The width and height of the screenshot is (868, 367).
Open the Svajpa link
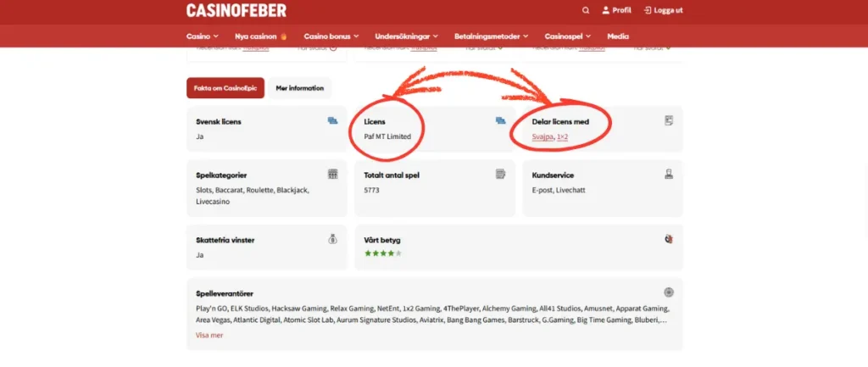[542, 136]
